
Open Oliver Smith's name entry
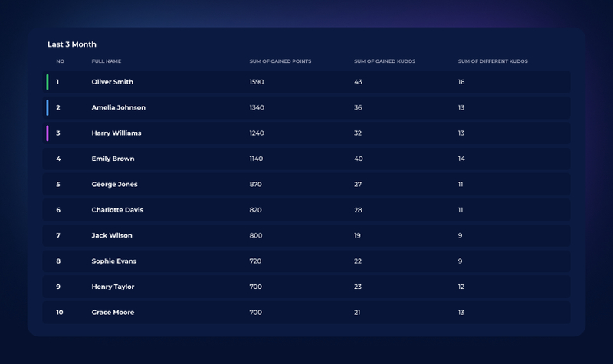pos(112,82)
